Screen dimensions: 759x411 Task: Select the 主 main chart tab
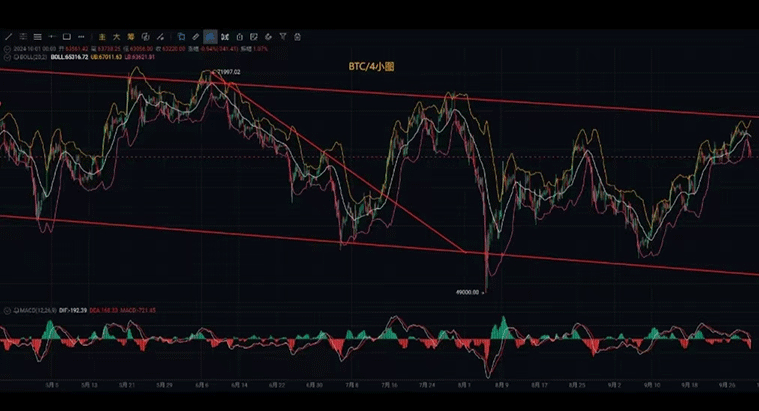coord(103,37)
